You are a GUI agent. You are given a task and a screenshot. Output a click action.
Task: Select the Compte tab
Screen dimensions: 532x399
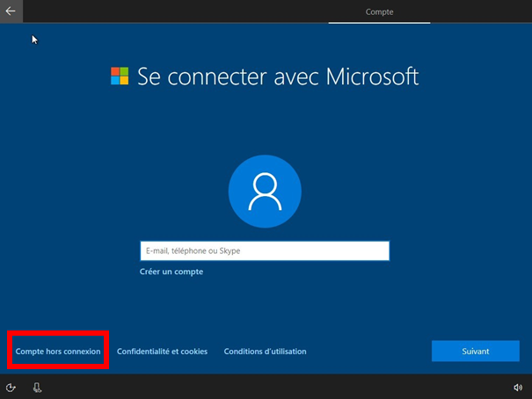(379, 12)
